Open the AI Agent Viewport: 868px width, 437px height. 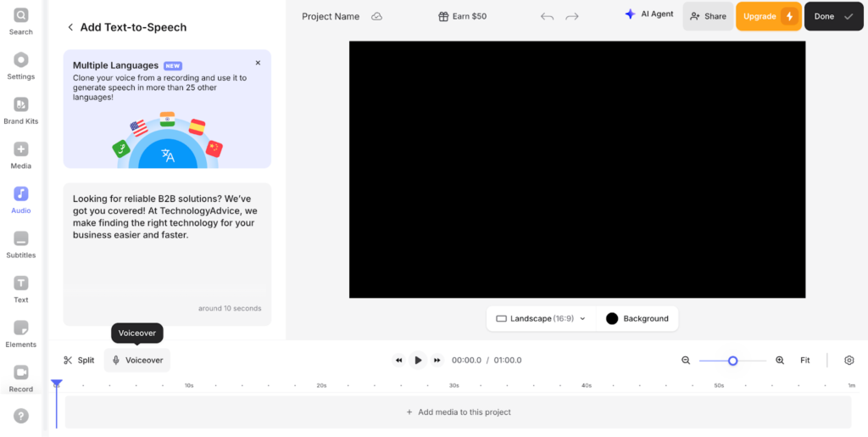coord(648,15)
